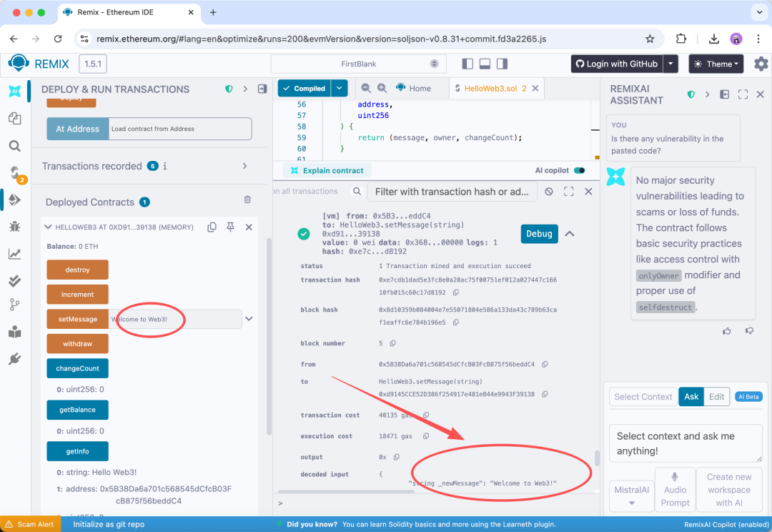This screenshot has width=772, height=532.
Task: Zoom in the editor font
Action: coord(382,88)
